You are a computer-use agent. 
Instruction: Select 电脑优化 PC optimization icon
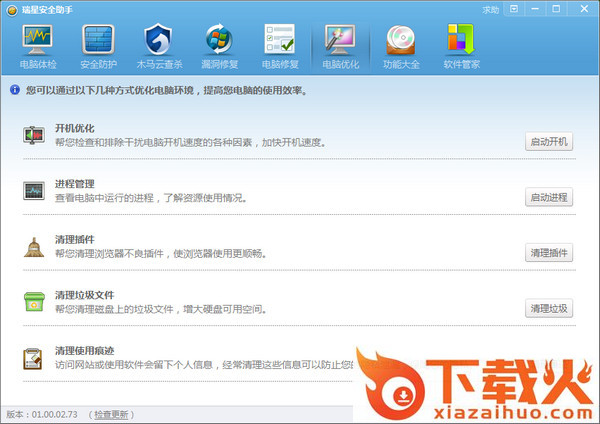340,40
